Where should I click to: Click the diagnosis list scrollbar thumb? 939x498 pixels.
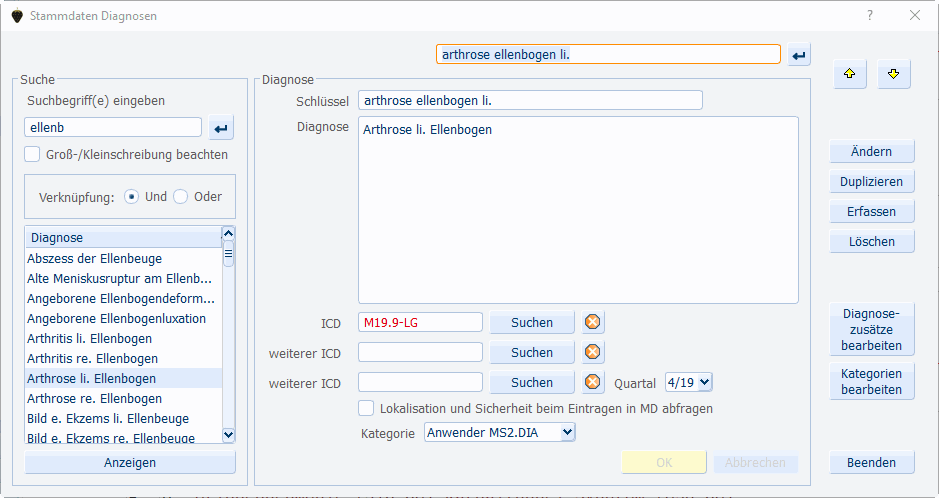tap(228, 254)
